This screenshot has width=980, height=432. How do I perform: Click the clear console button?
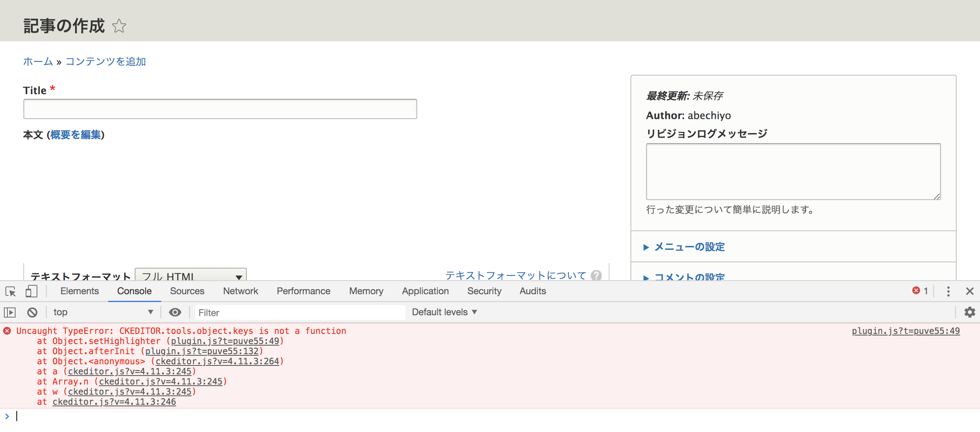(32, 311)
